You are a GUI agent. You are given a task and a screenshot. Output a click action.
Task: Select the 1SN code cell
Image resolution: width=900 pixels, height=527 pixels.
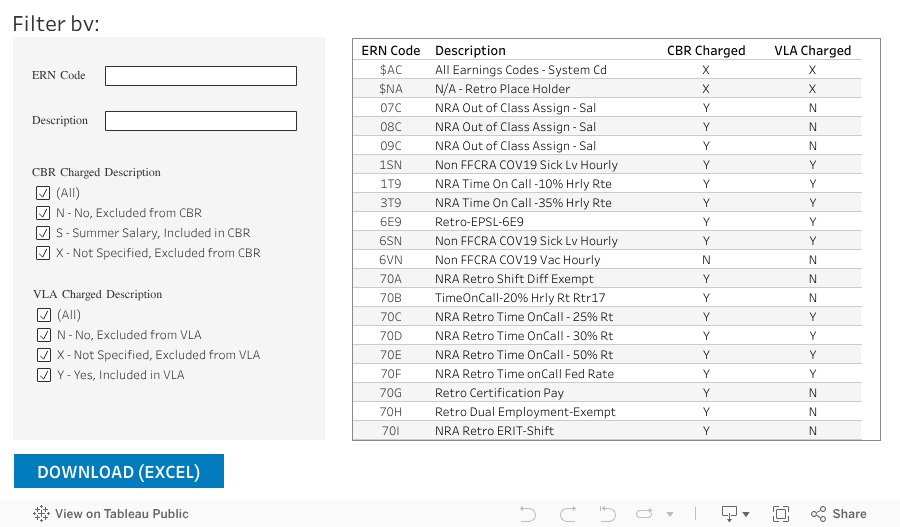pyautogui.click(x=391, y=165)
